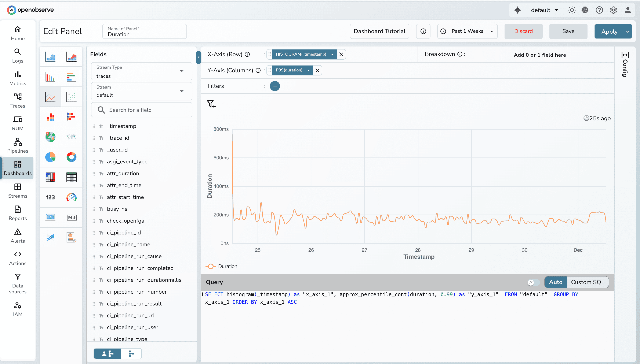This screenshot has height=364, width=640.
Task: Choose the scatter plot chart type
Action: 71,97
